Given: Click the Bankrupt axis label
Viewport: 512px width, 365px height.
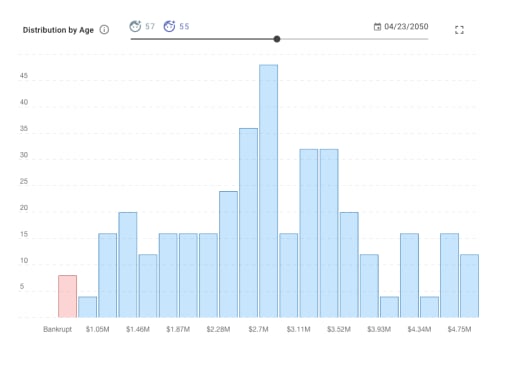Looking at the screenshot, I should [x=57, y=329].
